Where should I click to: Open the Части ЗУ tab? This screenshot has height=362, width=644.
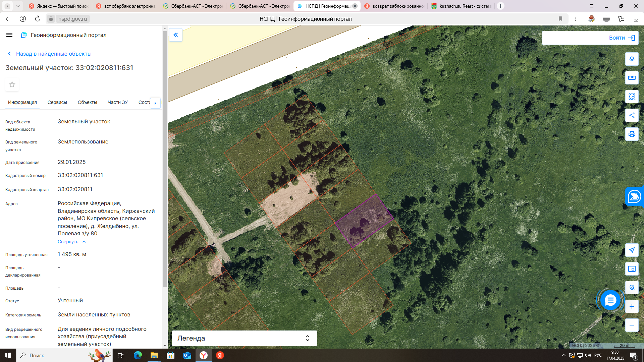click(x=117, y=102)
